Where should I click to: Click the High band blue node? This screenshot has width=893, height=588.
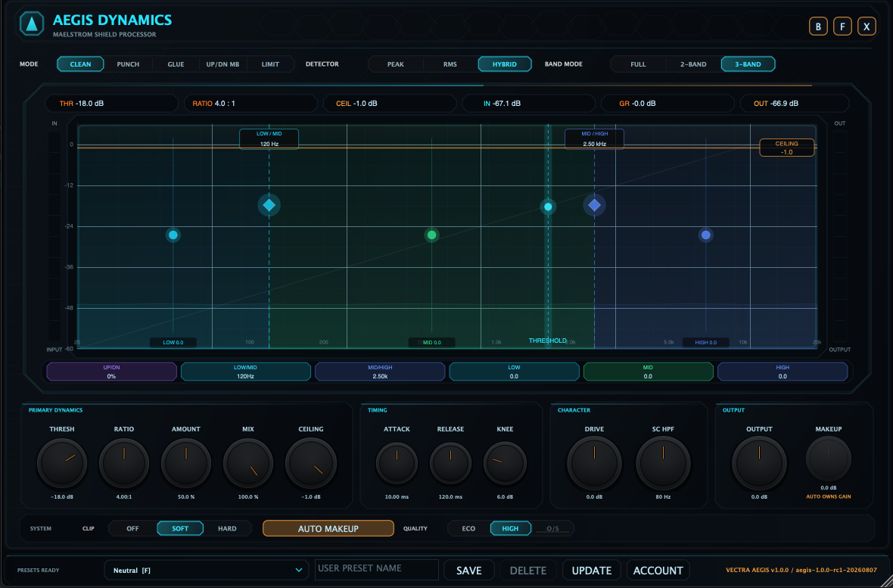(706, 235)
